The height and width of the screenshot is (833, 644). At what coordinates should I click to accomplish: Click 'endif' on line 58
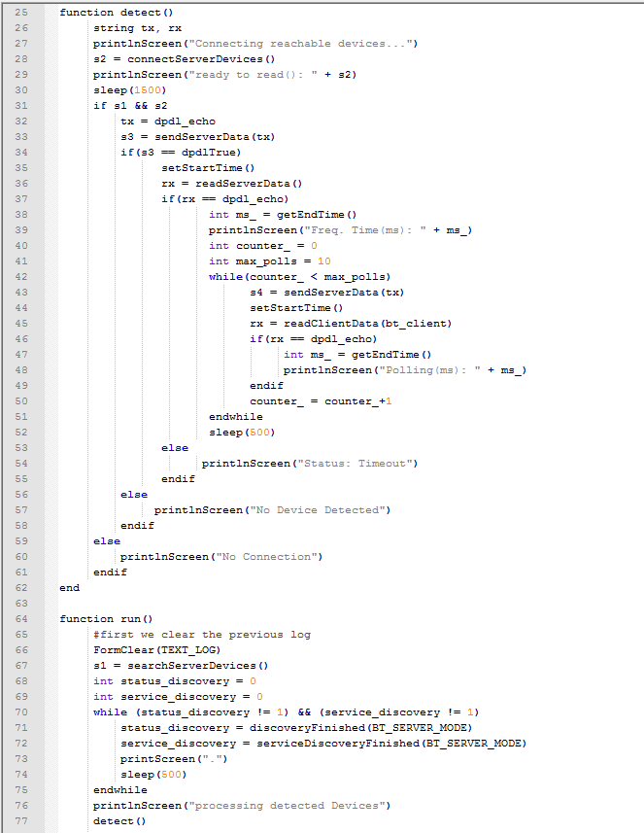tap(137, 526)
